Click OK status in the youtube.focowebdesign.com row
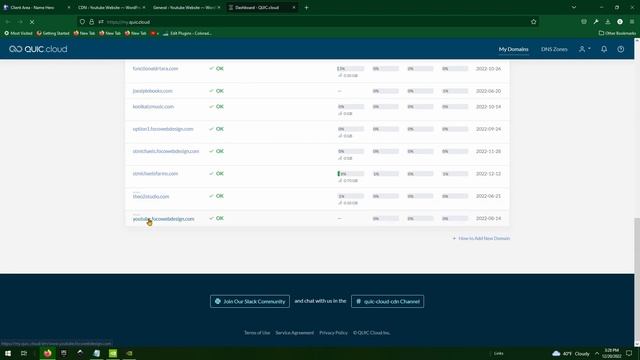The height and width of the screenshot is (360, 640). [216, 218]
